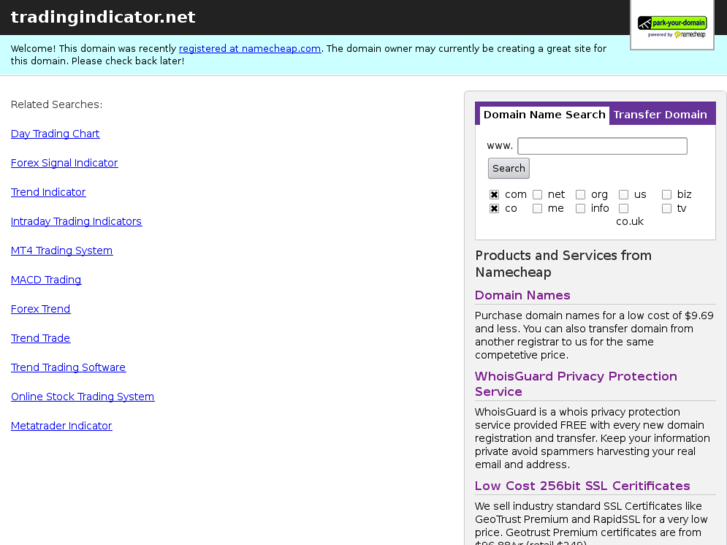Viewport: 727px width, 545px height.
Task: Open the Forex Trend link
Action: pyautogui.click(x=40, y=309)
